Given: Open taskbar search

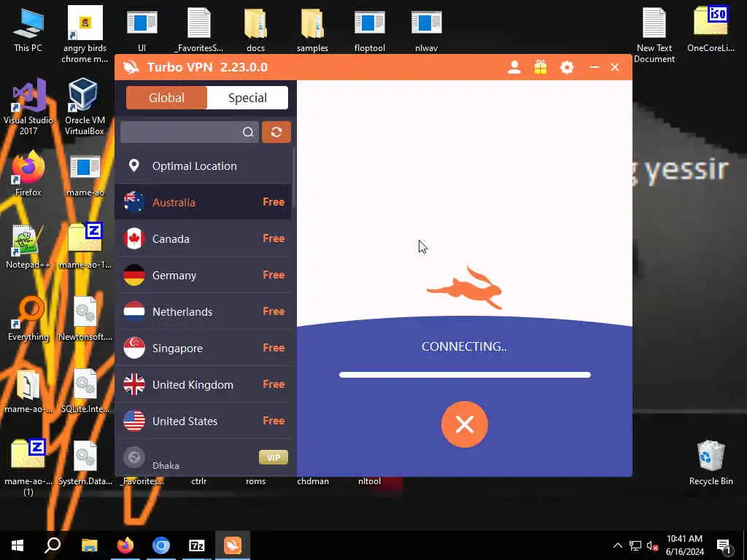Looking at the screenshot, I should click(x=53, y=545).
